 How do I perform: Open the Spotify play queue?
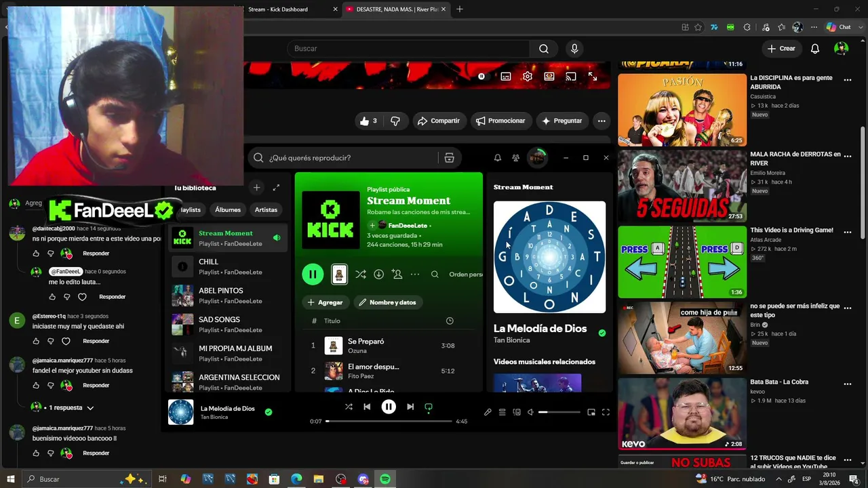502,412
